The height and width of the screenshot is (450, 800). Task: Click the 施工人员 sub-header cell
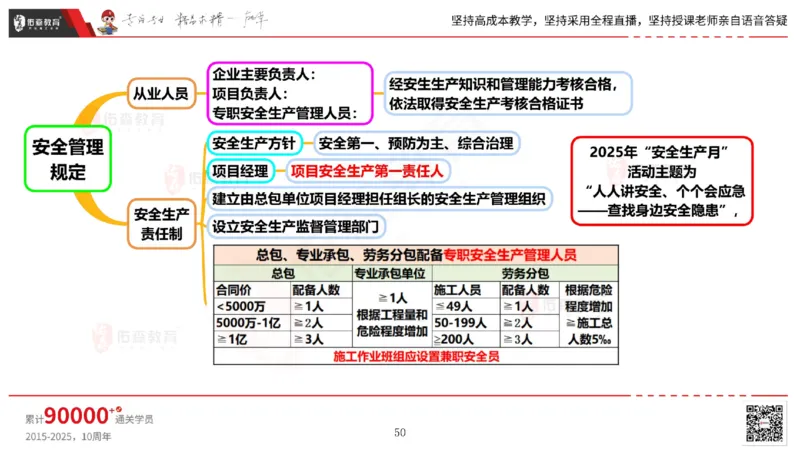pyautogui.click(x=465, y=290)
